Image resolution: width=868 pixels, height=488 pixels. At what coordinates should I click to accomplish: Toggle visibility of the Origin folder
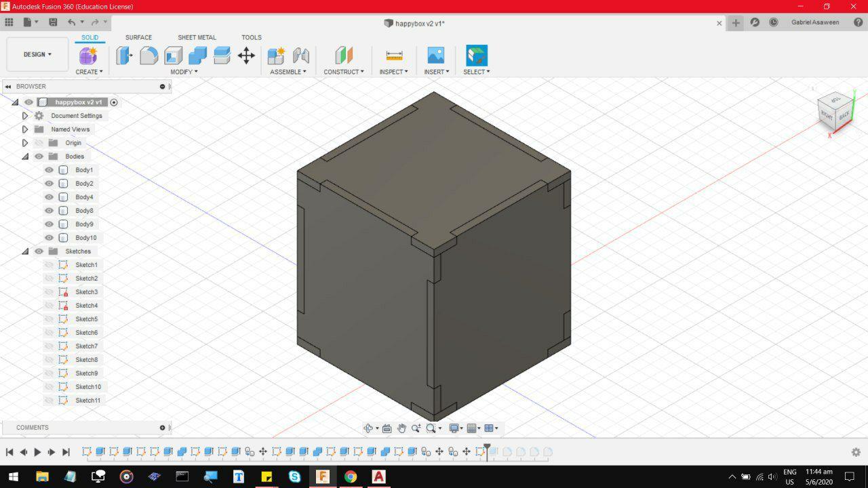tap(39, 143)
